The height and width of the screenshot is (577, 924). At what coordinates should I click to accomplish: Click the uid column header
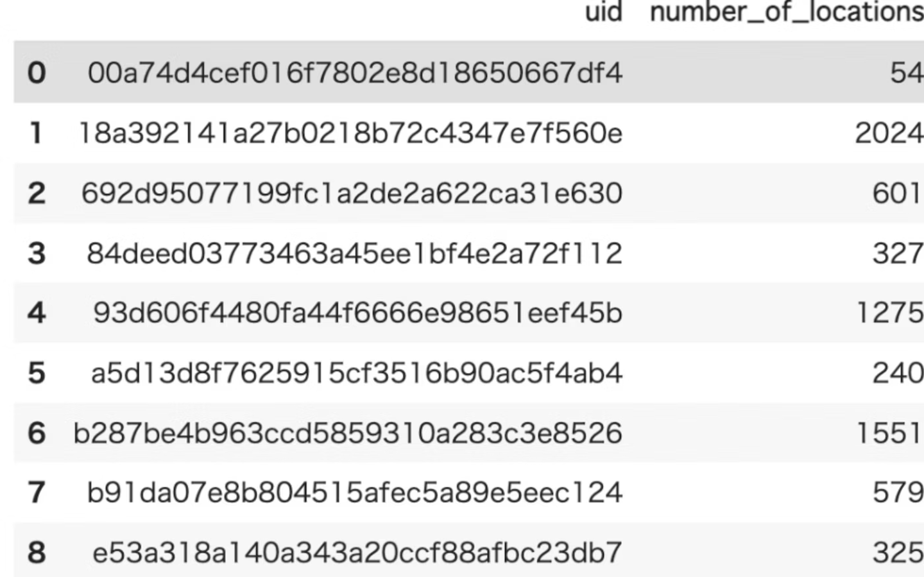(x=603, y=12)
